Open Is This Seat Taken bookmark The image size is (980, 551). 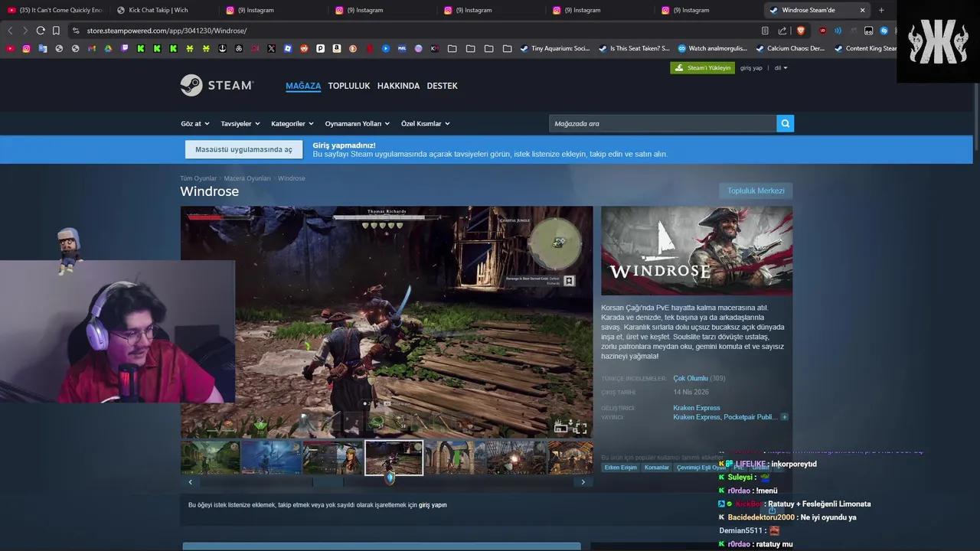click(x=634, y=48)
